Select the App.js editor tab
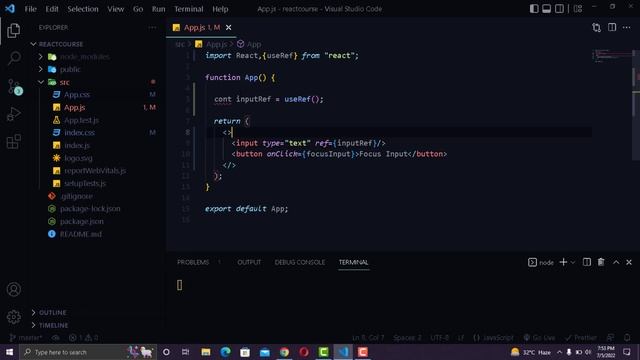The width and height of the screenshot is (640, 360). pos(202,27)
